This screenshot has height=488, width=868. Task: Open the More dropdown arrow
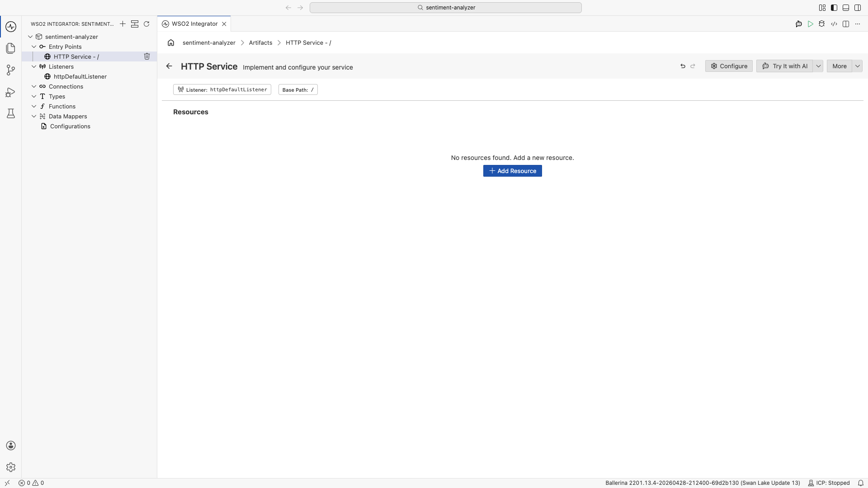[x=858, y=66]
